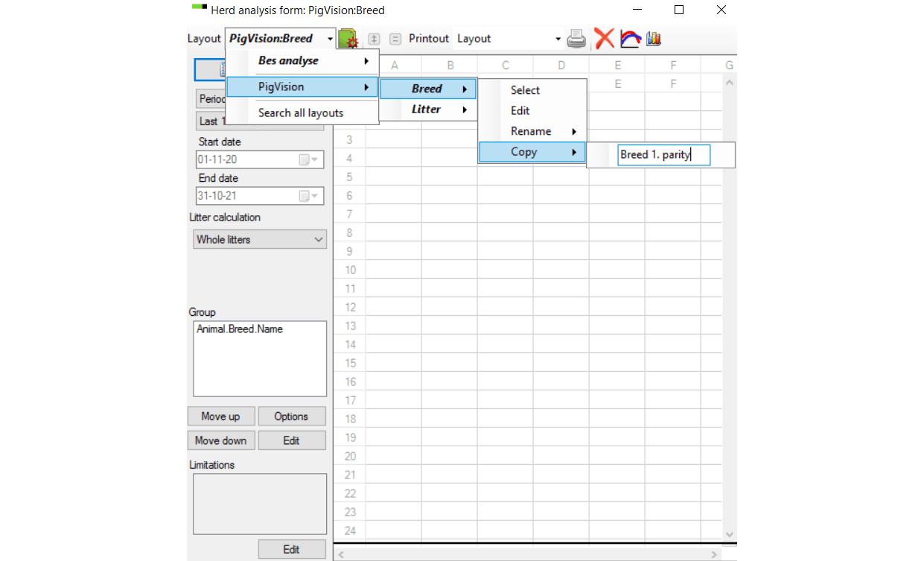Open the curve graph icon

pyautogui.click(x=631, y=39)
